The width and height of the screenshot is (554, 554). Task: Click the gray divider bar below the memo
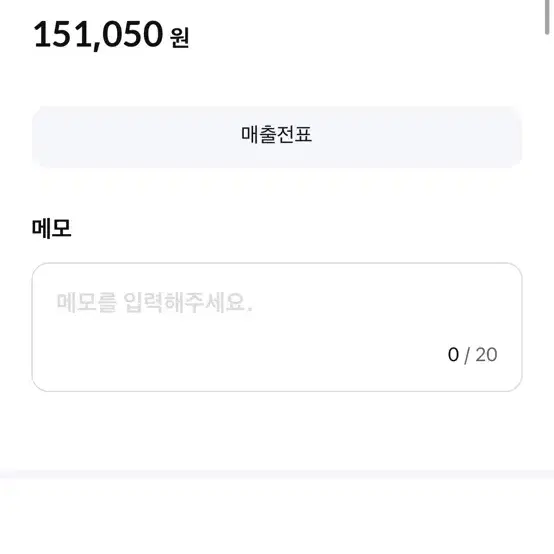pyautogui.click(x=277, y=474)
